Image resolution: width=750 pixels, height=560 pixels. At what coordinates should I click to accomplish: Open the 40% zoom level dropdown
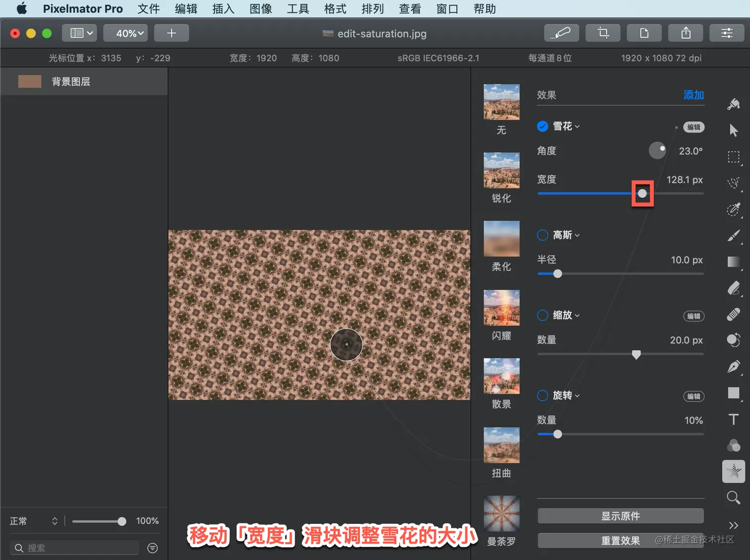click(x=125, y=33)
